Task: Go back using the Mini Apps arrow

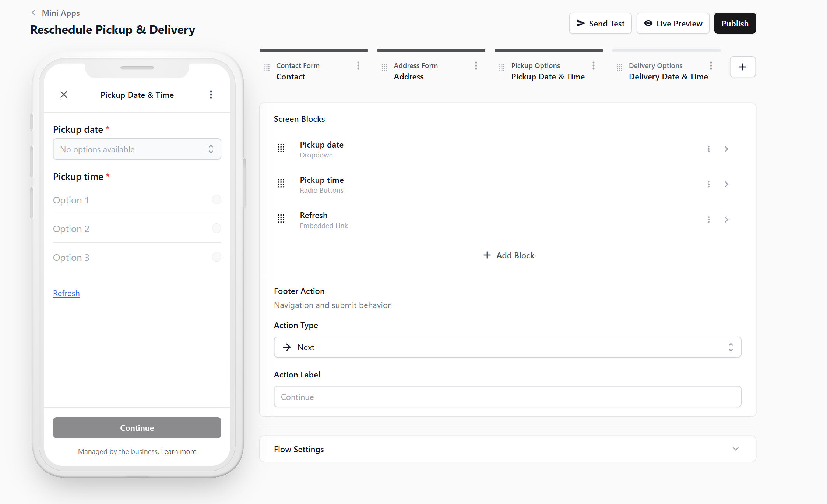Action: (34, 13)
